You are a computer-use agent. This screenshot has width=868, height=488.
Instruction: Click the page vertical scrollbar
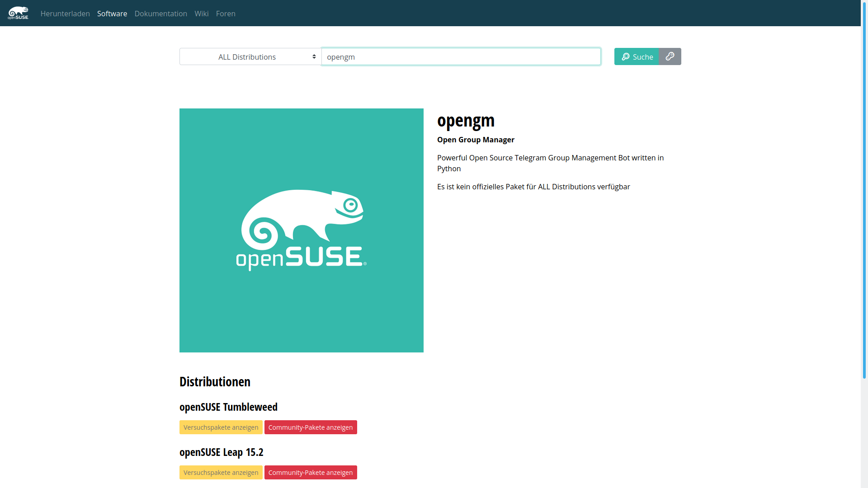coord(864,190)
